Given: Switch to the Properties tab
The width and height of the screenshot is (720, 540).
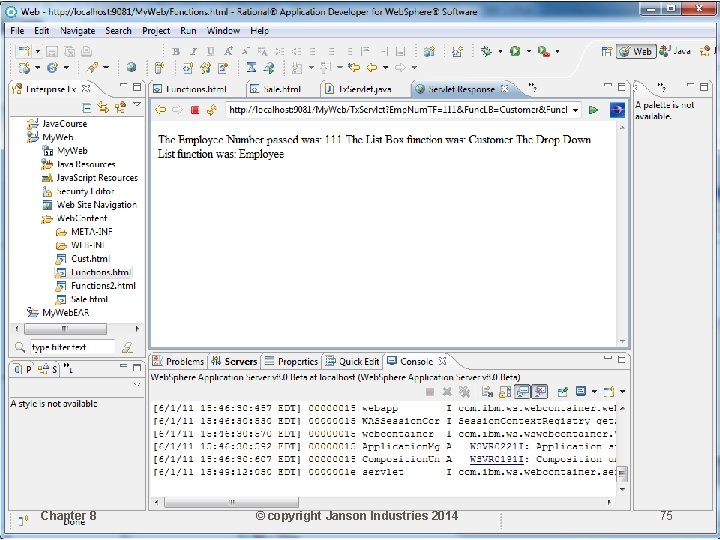Looking at the screenshot, I should pyautogui.click(x=292, y=362).
